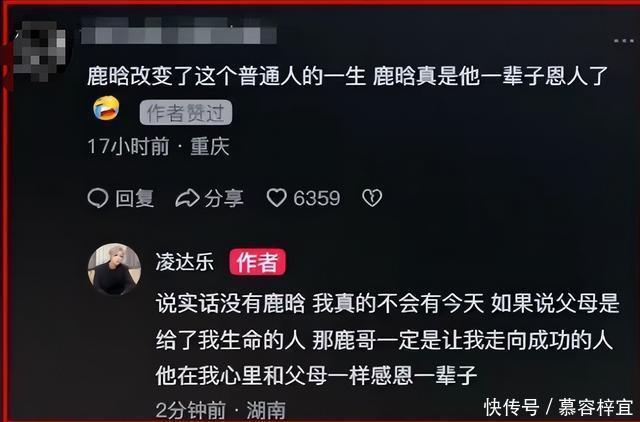Click the 分享 text label

tap(224, 198)
